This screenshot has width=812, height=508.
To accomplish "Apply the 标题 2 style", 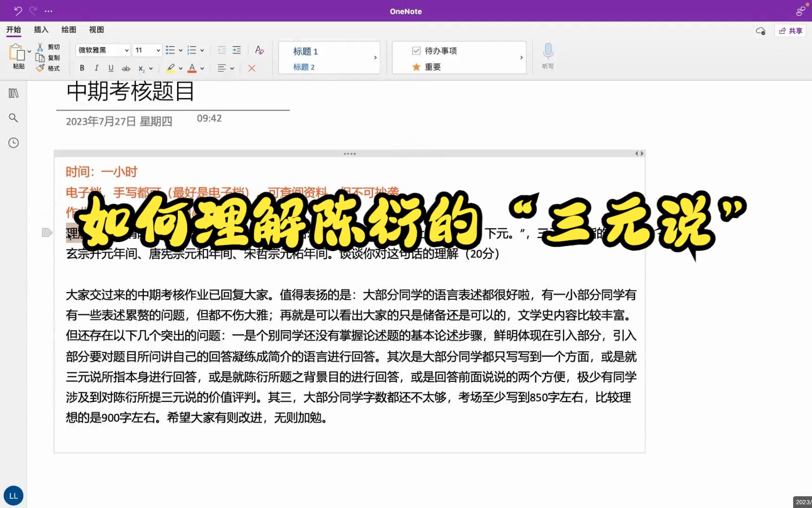I will tap(304, 67).
